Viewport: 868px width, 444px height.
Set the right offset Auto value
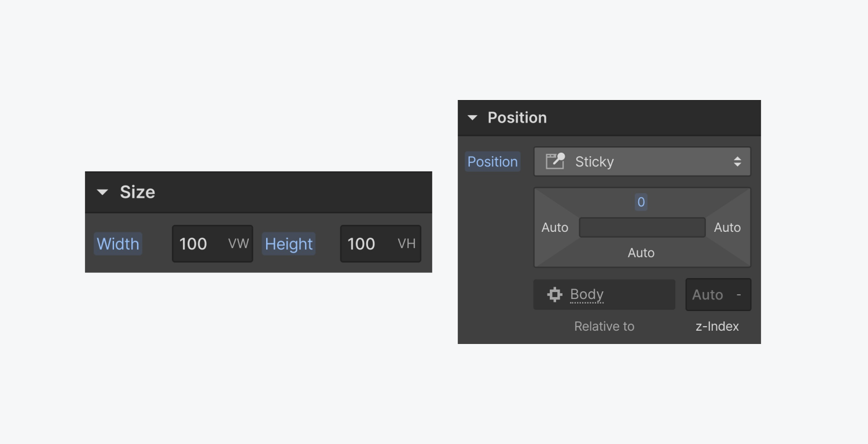[x=727, y=228]
